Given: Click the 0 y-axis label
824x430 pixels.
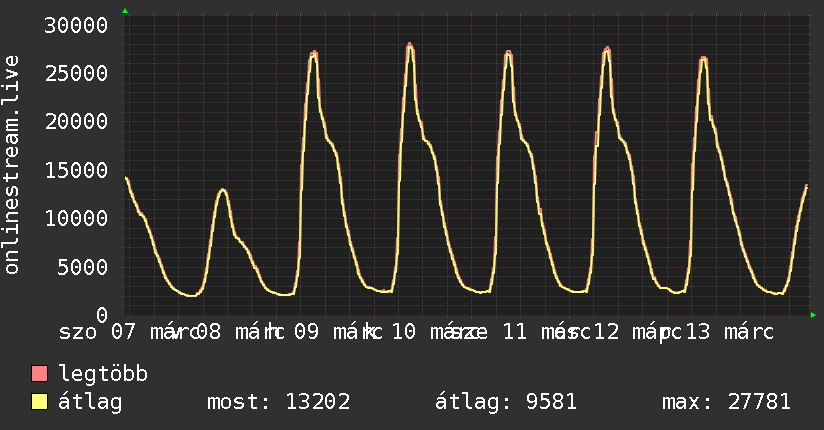Looking at the screenshot, I should click(x=102, y=315).
